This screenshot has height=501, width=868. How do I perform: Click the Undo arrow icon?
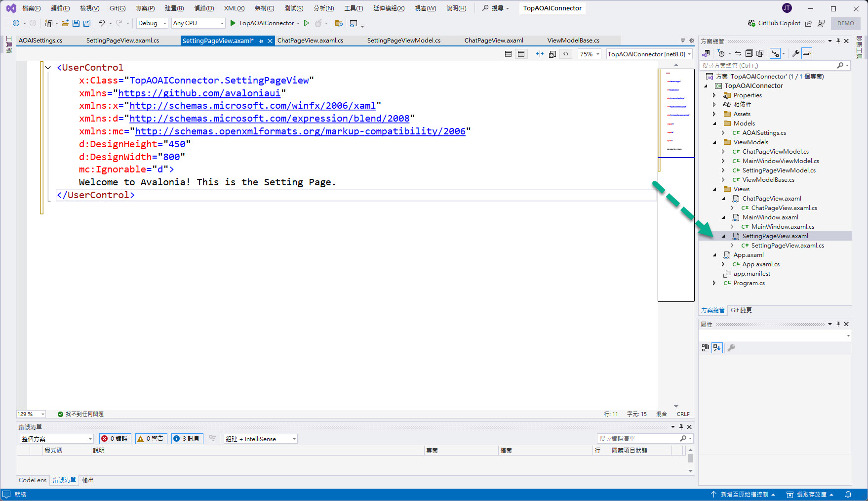pyautogui.click(x=102, y=23)
